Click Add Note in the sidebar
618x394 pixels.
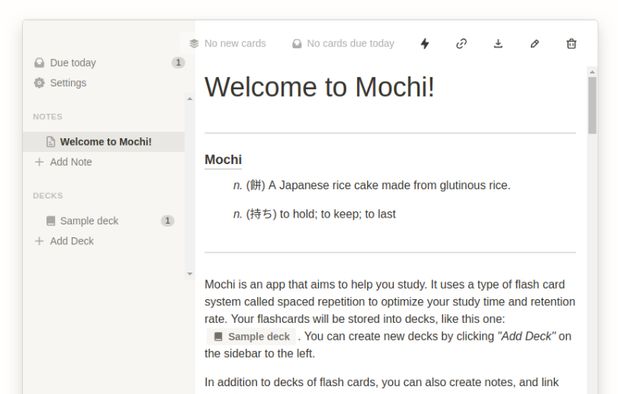[71, 162]
